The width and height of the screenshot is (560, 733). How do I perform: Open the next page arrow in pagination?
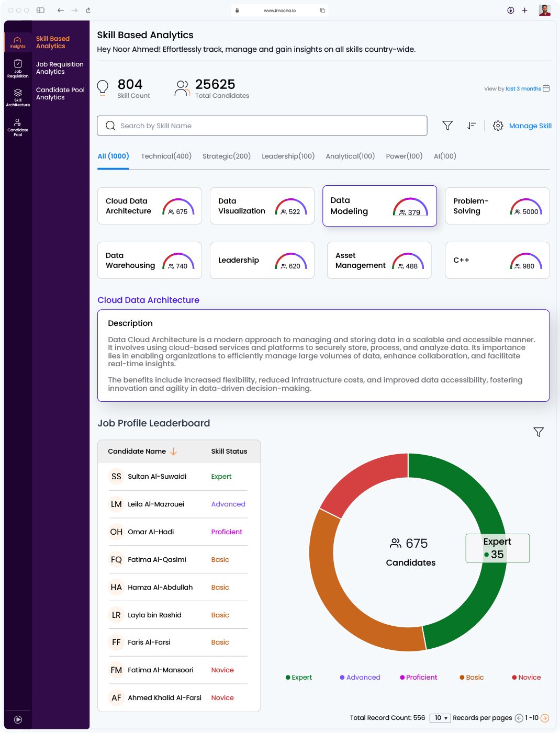[x=545, y=718]
